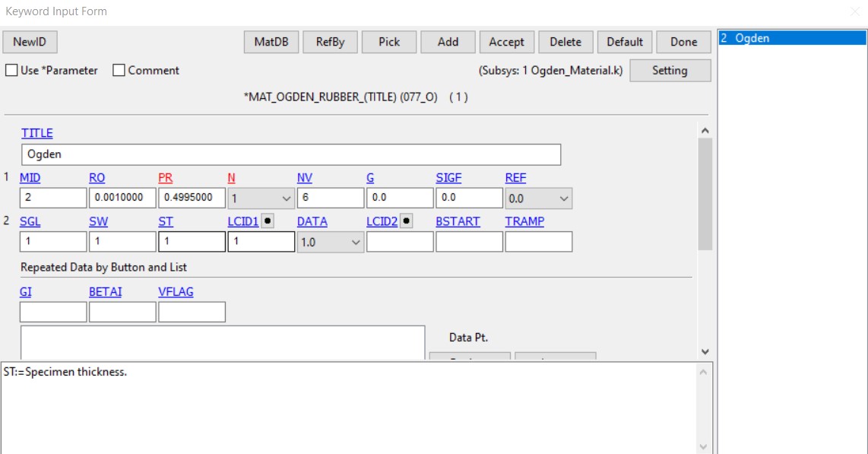Add a new material card
868x454 pixels.
(x=448, y=42)
